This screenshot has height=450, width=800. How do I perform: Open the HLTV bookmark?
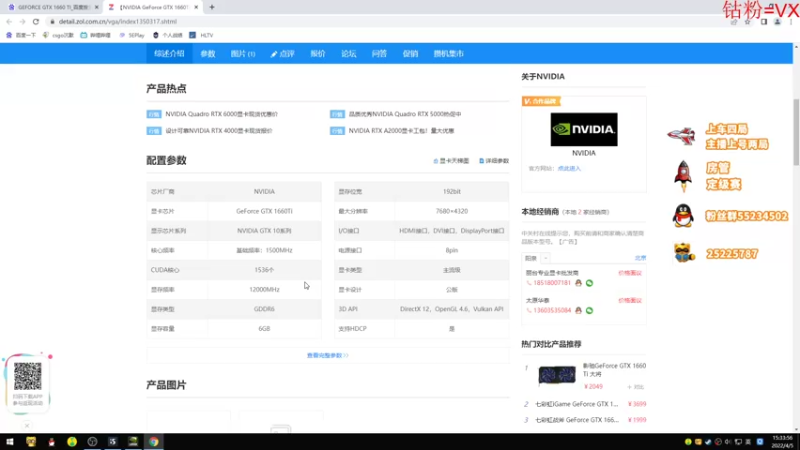(x=202, y=35)
